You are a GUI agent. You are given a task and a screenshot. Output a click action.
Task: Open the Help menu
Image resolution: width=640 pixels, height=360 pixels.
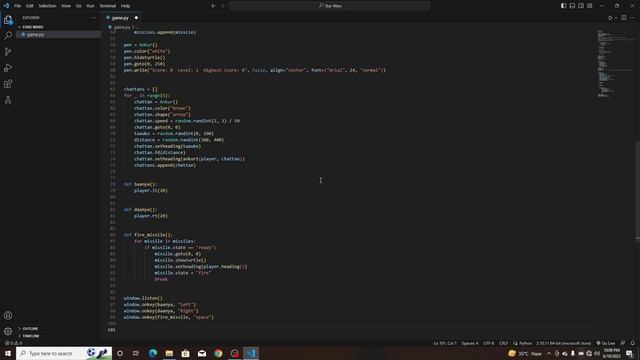point(125,6)
